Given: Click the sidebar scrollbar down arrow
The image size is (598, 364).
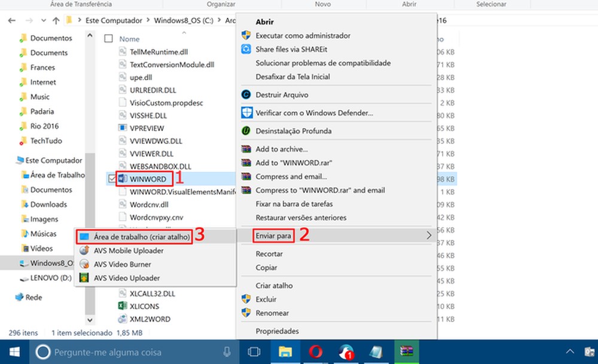Looking at the screenshot, I should coord(90,320).
